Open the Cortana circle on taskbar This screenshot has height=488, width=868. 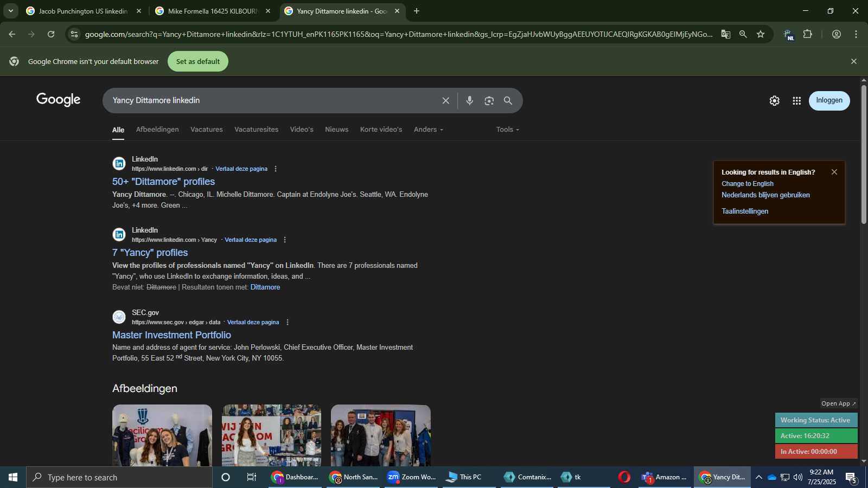click(x=226, y=477)
